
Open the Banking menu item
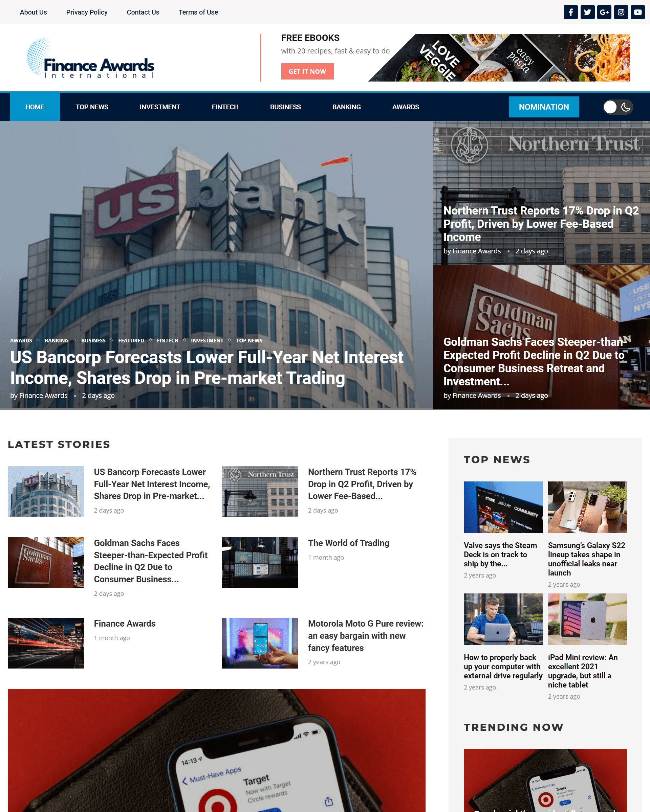pyautogui.click(x=346, y=107)
